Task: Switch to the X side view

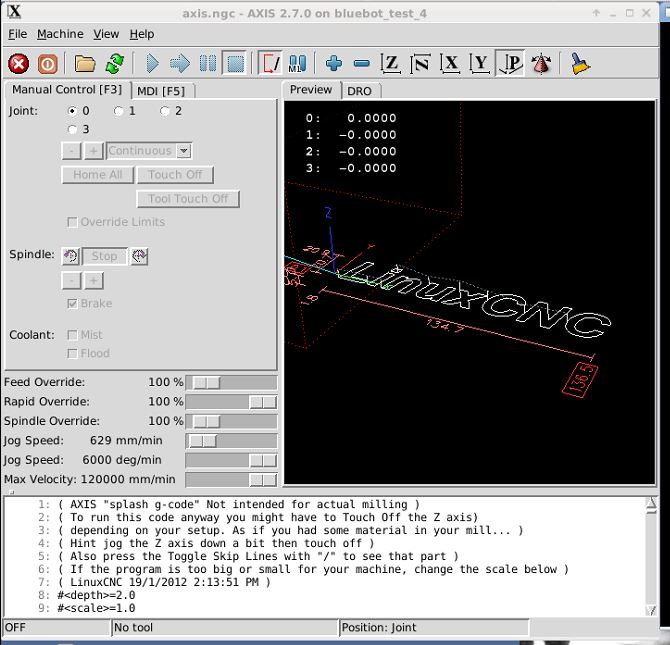Action: 450,64
